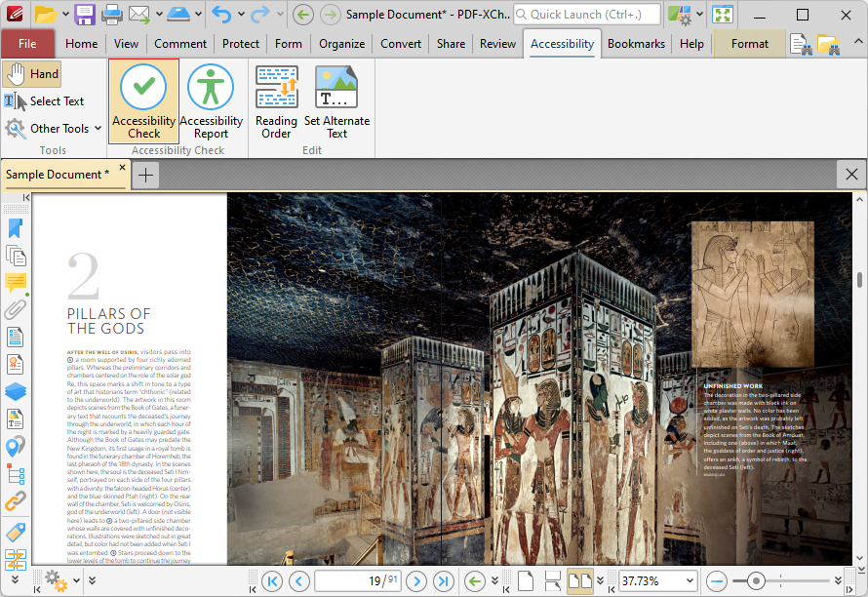
Task: Expand the Open folder dropdown arrow
Action: pos(65,15)
